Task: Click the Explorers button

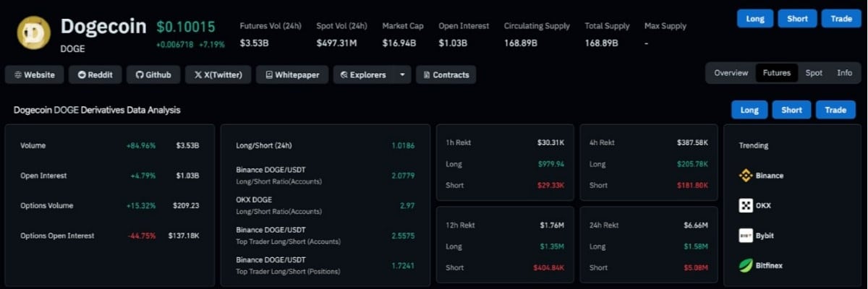Action: [x=363, y=74]
